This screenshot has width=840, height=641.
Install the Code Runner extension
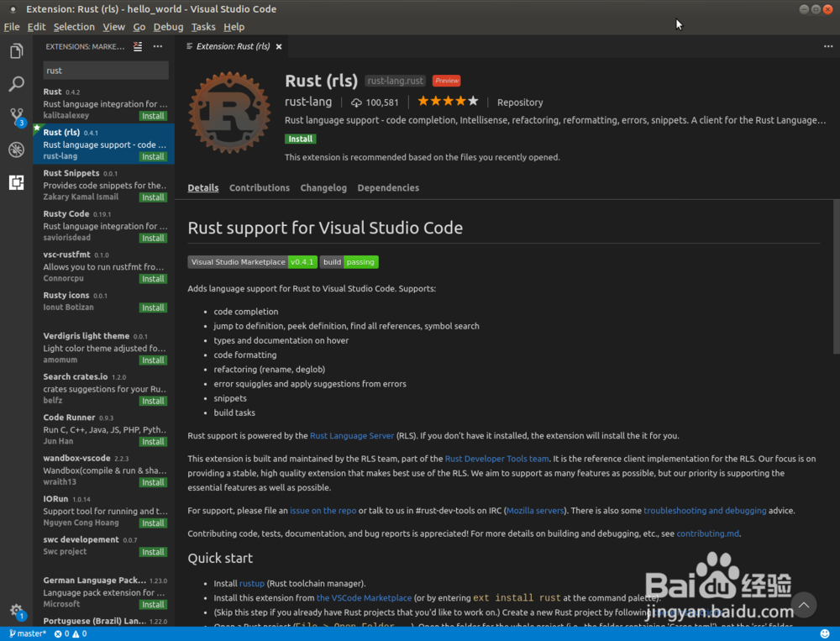[x=153, y=442]
